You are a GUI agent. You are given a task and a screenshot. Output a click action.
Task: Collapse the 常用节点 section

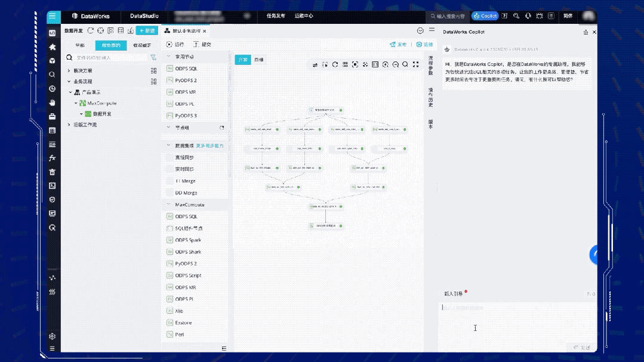168,57
